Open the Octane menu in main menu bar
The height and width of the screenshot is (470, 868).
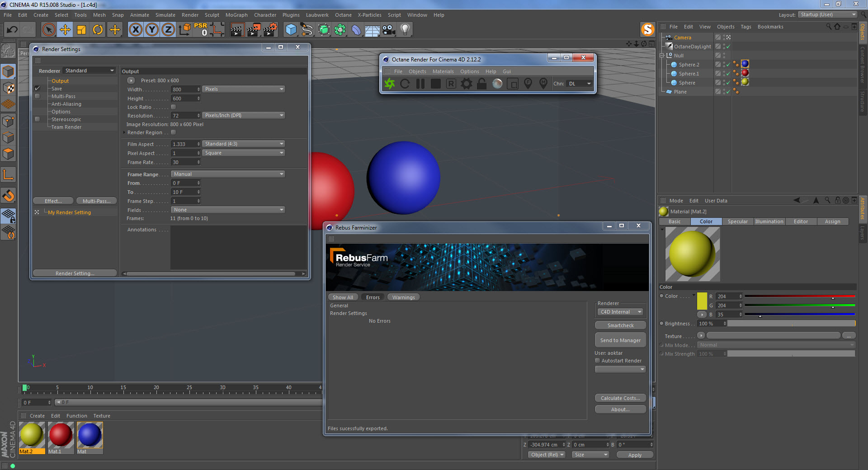(343, 15)
